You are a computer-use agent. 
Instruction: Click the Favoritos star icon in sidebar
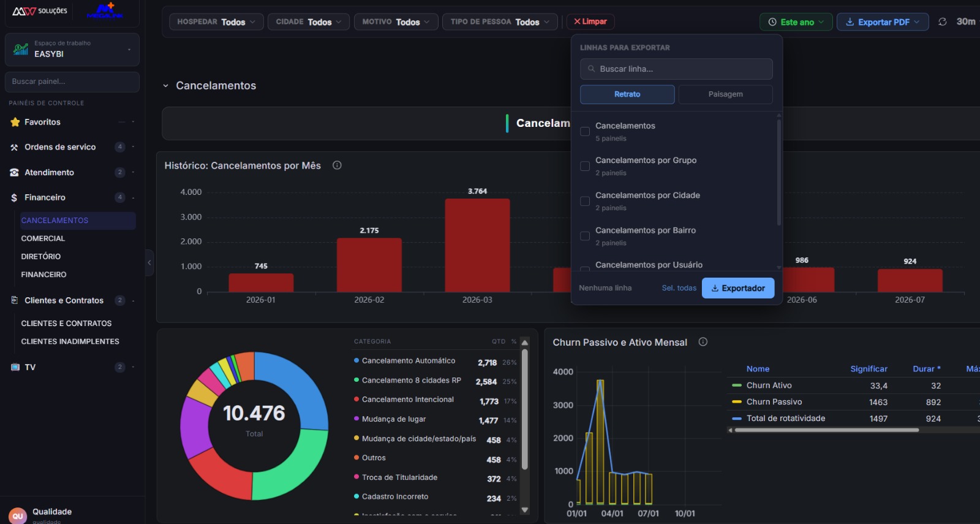[15, 122]
